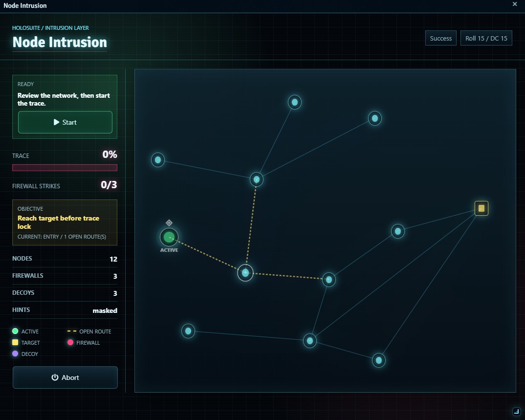Click the ACTIVE legend green dot
Viewport: 525px width, 420px height.
[15, 331]
